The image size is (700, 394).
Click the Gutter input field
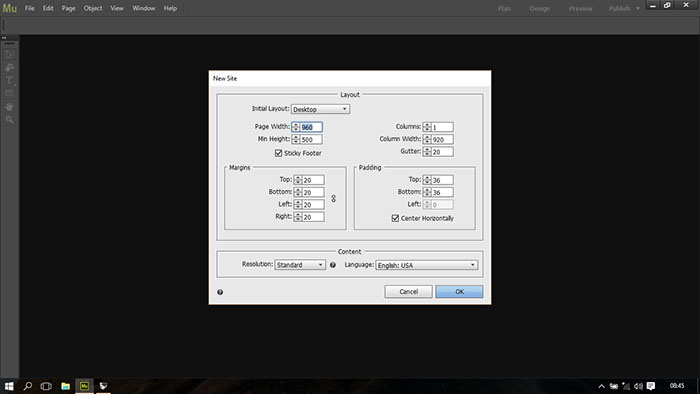(442, 152)
